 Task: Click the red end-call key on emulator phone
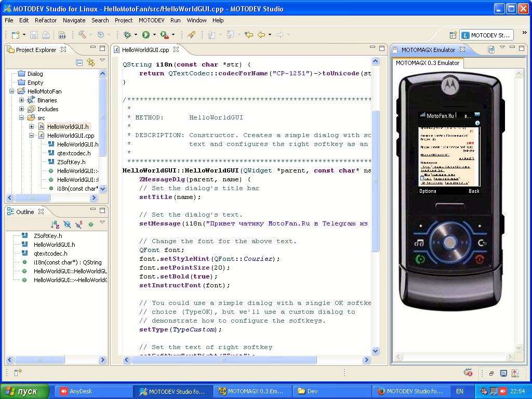click(x=480, y=260)
